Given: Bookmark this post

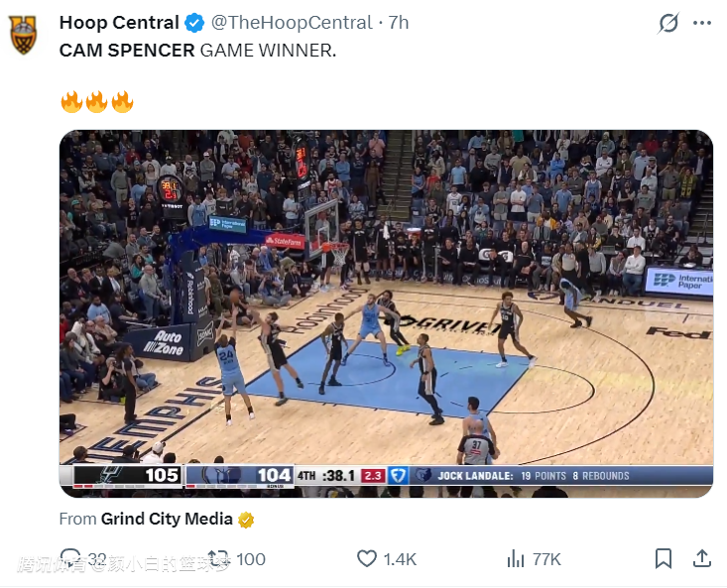Looking at the screenshot, I should 664,559.
